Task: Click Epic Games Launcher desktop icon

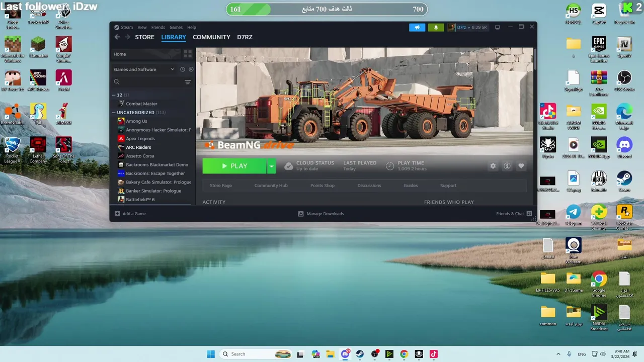Action: pos(599,49)
